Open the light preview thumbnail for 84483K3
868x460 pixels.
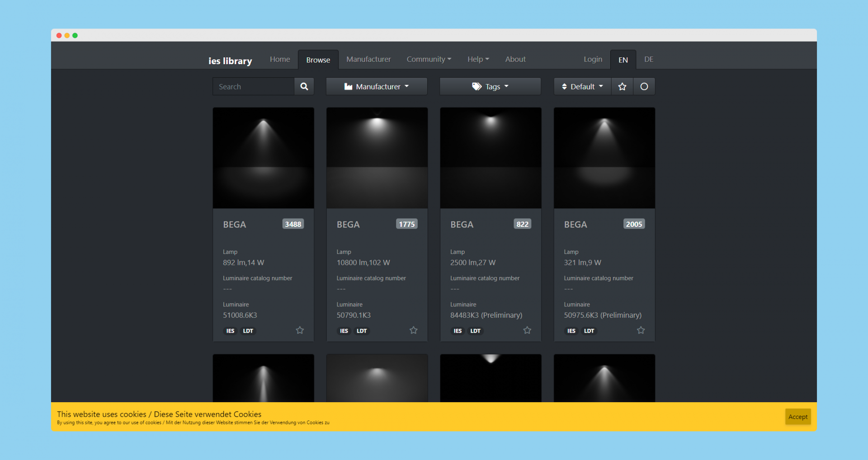click(491, 158)
